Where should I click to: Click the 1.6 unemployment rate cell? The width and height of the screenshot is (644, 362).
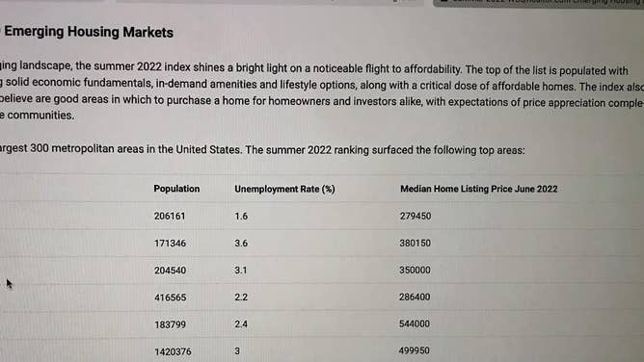(x=241, y=216)
